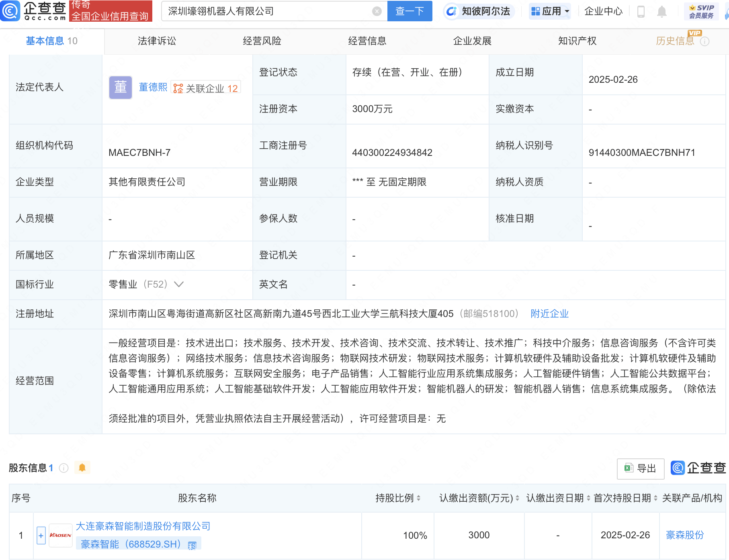Open SVIP member services
This screenshot has height=560, width=729.
point(701,11)
